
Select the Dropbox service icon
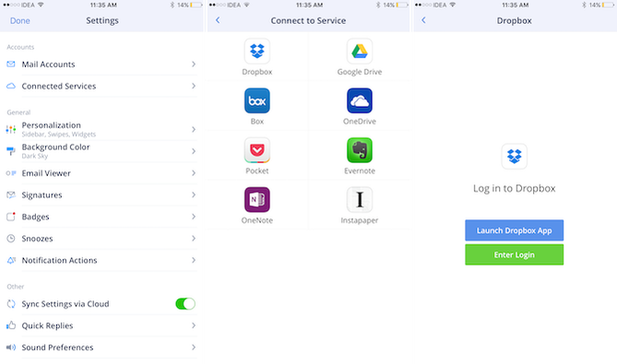[257, 51]
